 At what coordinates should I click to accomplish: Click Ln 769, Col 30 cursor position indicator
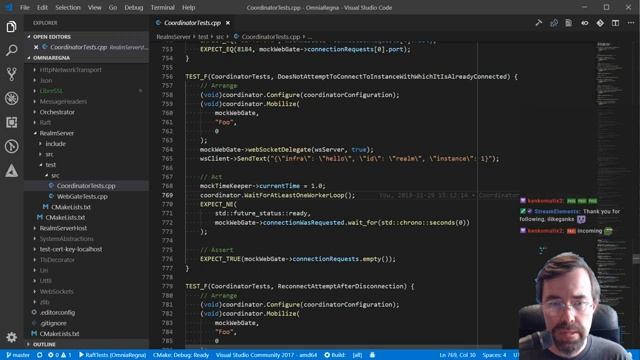pos(458,355)
